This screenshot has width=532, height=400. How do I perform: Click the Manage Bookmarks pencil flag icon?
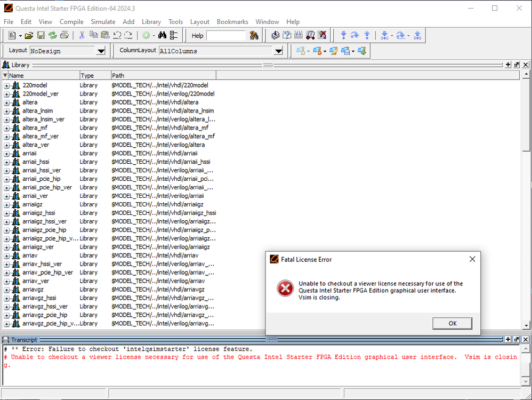(334, 51)
